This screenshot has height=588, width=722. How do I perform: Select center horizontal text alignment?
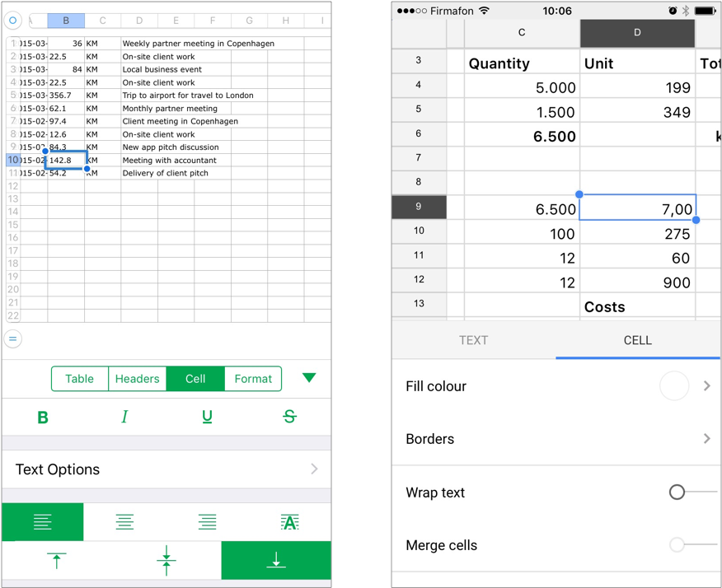(x=124, y=521)
